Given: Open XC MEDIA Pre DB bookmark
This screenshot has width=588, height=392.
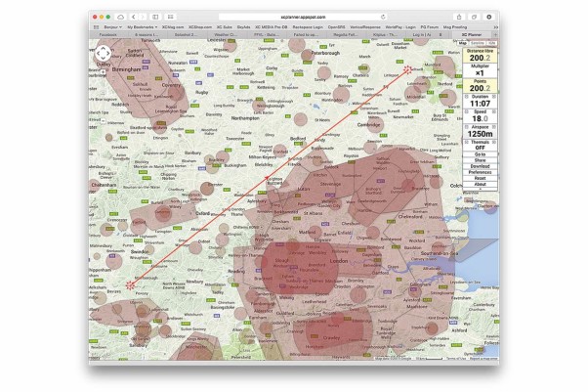Looking at the screenshot, I should tap(272, 27).
